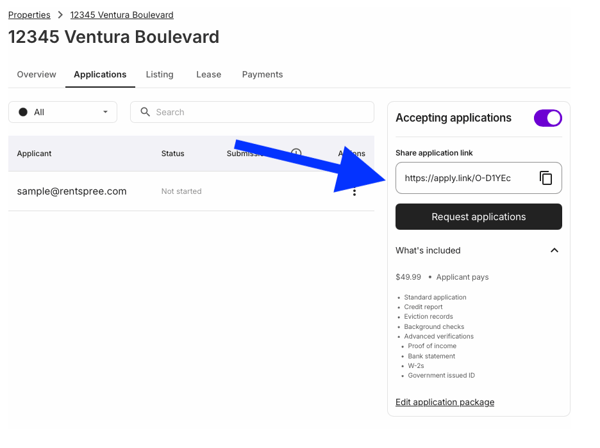600x448 pixels.
Task: Switch to the Overview tab
Action: pos(36,74)
